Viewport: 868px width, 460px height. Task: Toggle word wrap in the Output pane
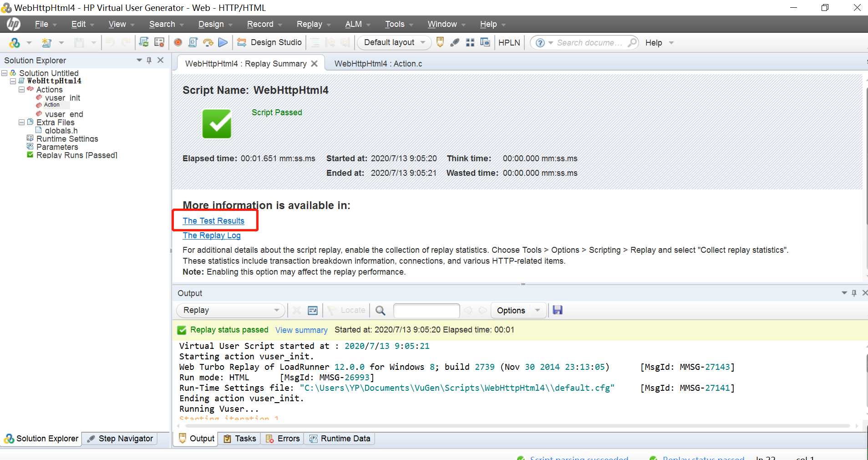[x=313, y=311]
